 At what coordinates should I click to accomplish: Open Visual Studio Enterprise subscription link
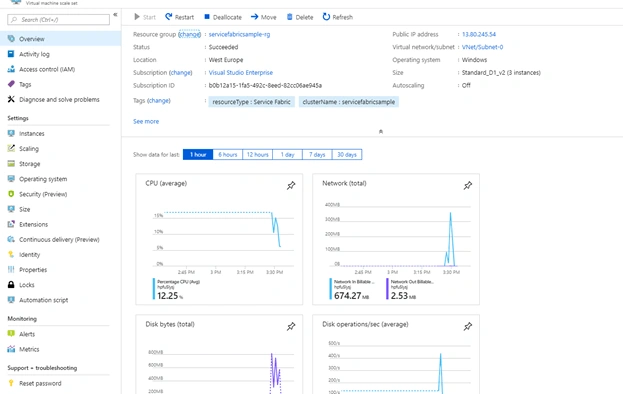(241, 72)
